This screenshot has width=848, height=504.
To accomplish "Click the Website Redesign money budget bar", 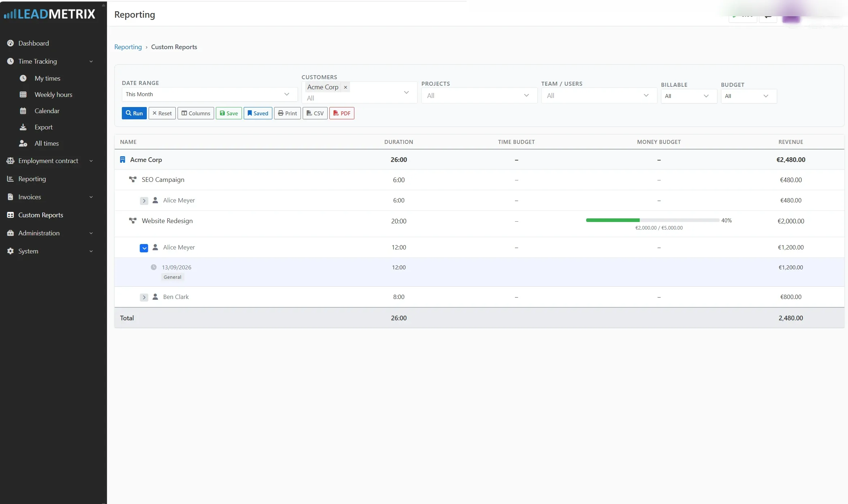I will (x=652, y=220).
